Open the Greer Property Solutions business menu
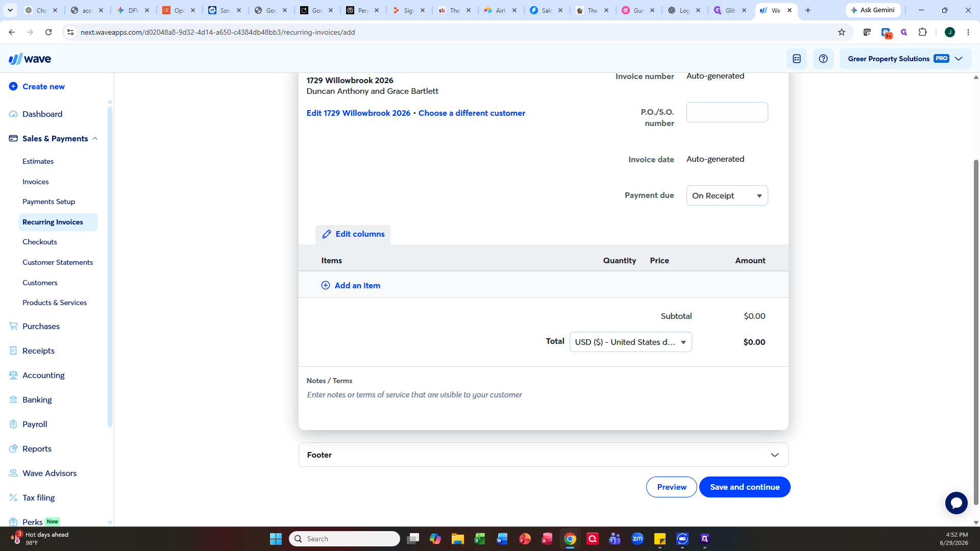This screenshot has width=980, height=551. coord(905,59)
